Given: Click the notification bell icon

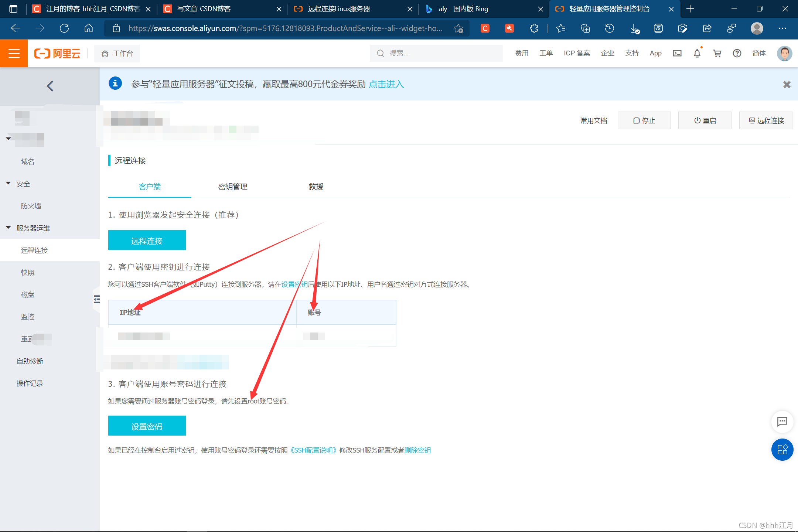Looking at the screenshot, I should point(697,54).
